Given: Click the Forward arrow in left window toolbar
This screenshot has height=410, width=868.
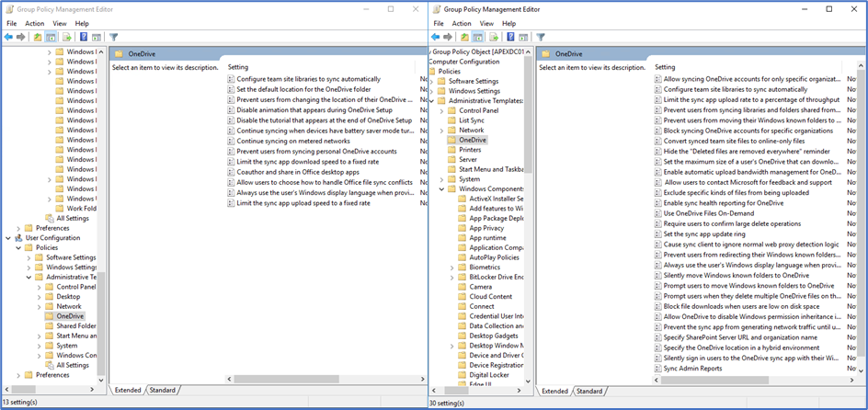Looking at the screenshot, I should point(21,37).
